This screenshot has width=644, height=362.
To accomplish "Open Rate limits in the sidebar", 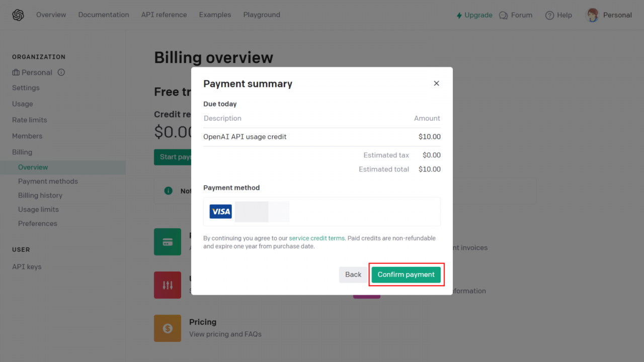I will tap(30, 120).
